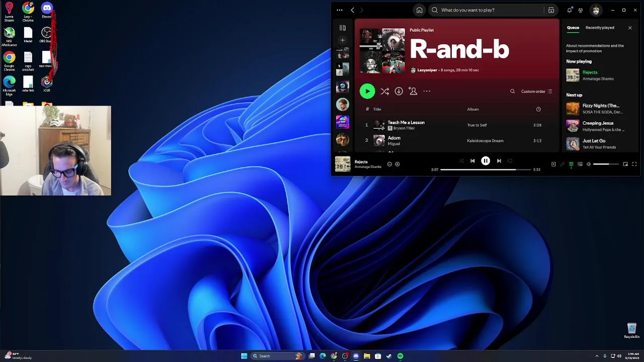Open File Explorer from the taskbar
644x362 pixels.
(x=367, y=356)
